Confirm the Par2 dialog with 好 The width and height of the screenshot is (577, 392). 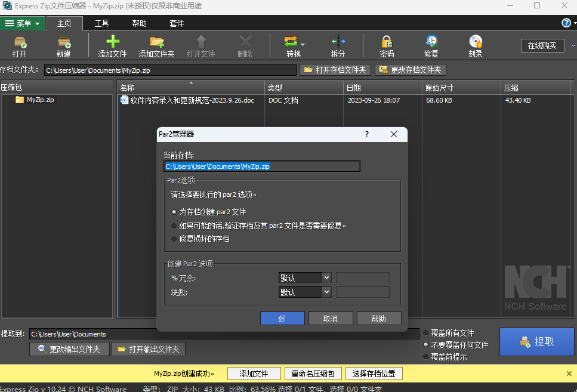282,318
